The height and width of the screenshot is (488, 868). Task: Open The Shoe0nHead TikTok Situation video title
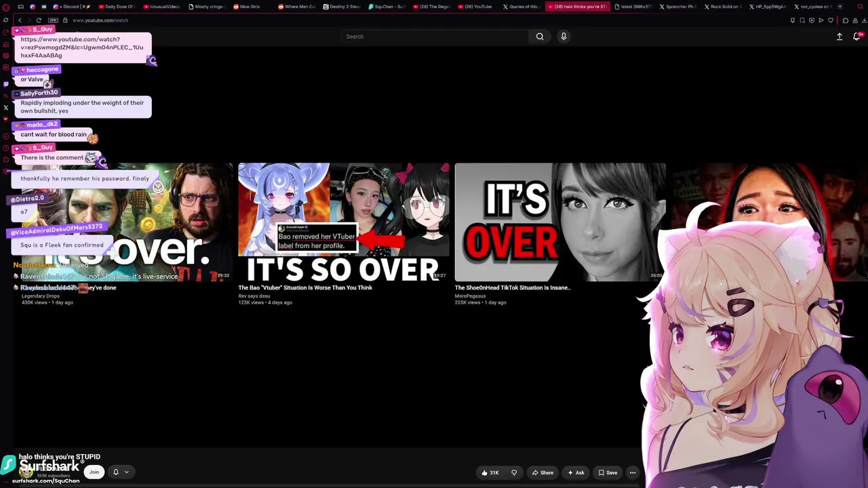click(513, 288)
